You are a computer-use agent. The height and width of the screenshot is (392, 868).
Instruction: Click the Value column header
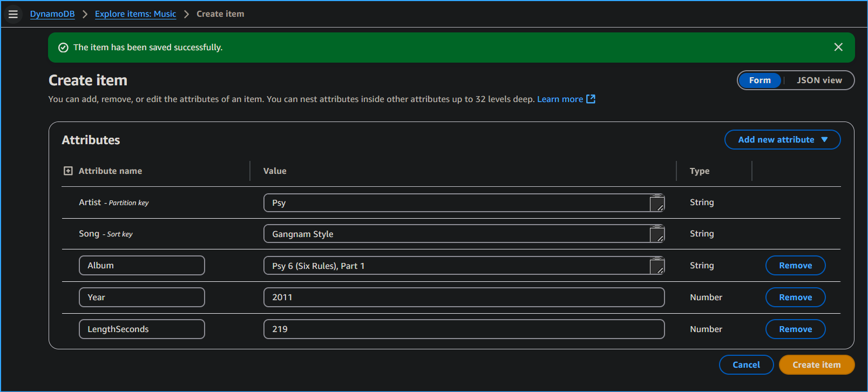tap(275, 171)
